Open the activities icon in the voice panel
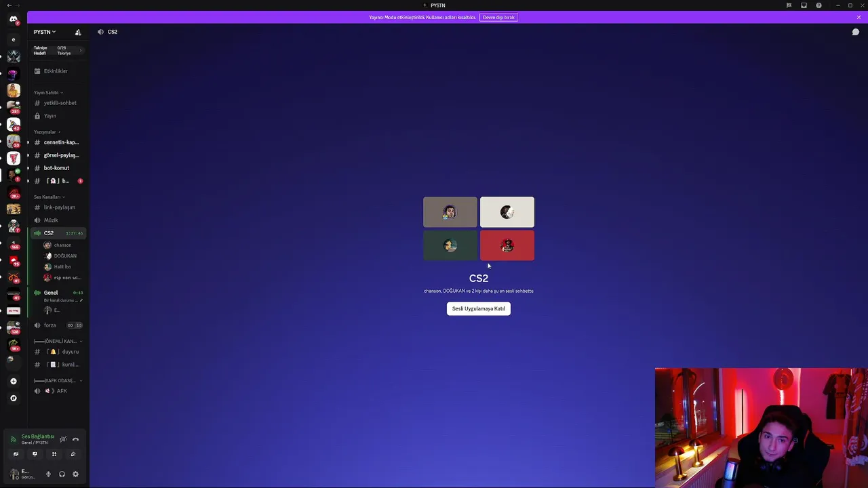The height and width of the screenshot is (488, 868). [x=54, y=454]
